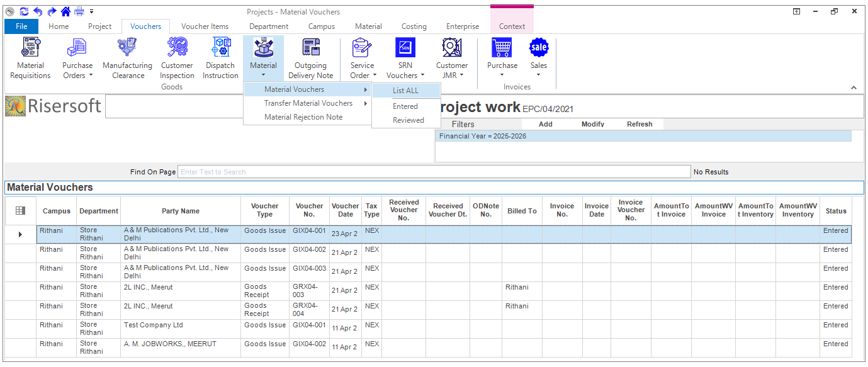Select the Material Rejection Note menu entry
The width and height of the screenshot is (868, 367).
(303, 117)
